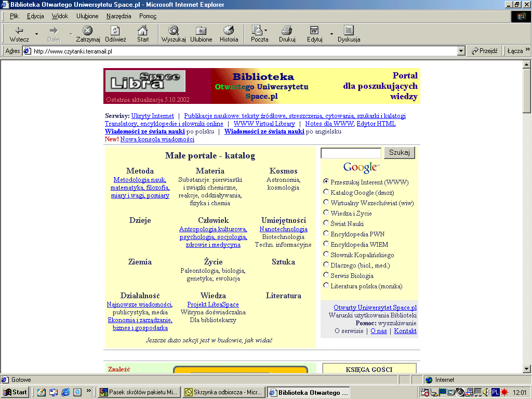This screenshot has height=399, width=532.
Task: Select Wirtualny Wszechświat (wiw) radio button
Action: click(x=326, y=202)
